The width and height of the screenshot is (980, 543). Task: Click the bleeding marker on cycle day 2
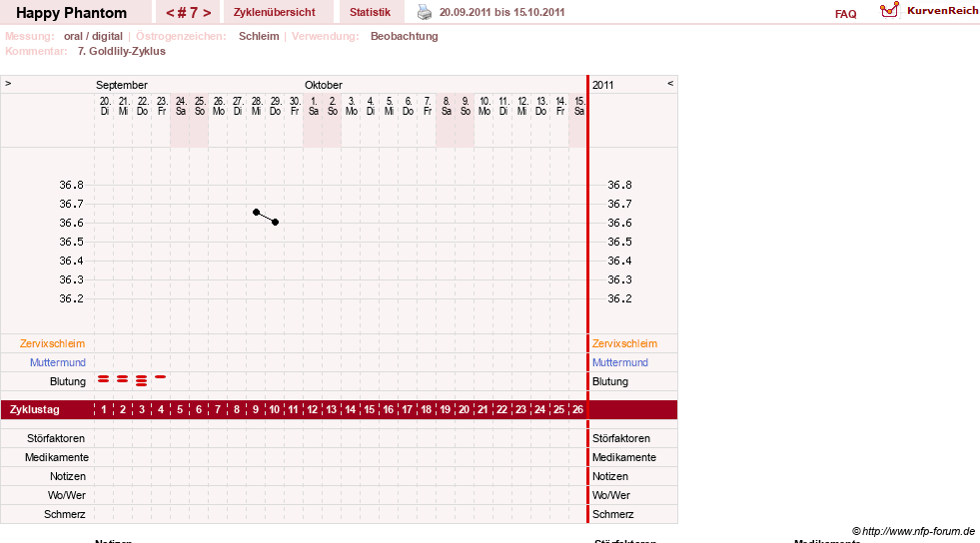pos(123,379)
